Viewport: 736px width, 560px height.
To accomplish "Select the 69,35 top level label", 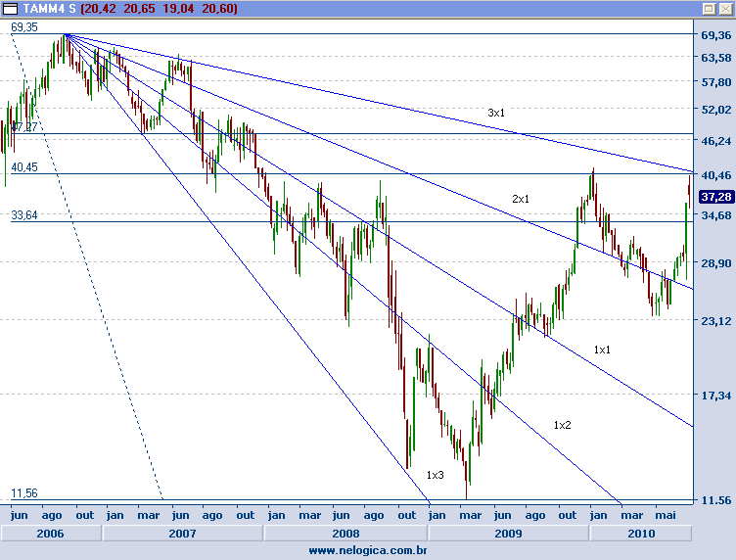I will pyautogui.click(x=24, y=28).
